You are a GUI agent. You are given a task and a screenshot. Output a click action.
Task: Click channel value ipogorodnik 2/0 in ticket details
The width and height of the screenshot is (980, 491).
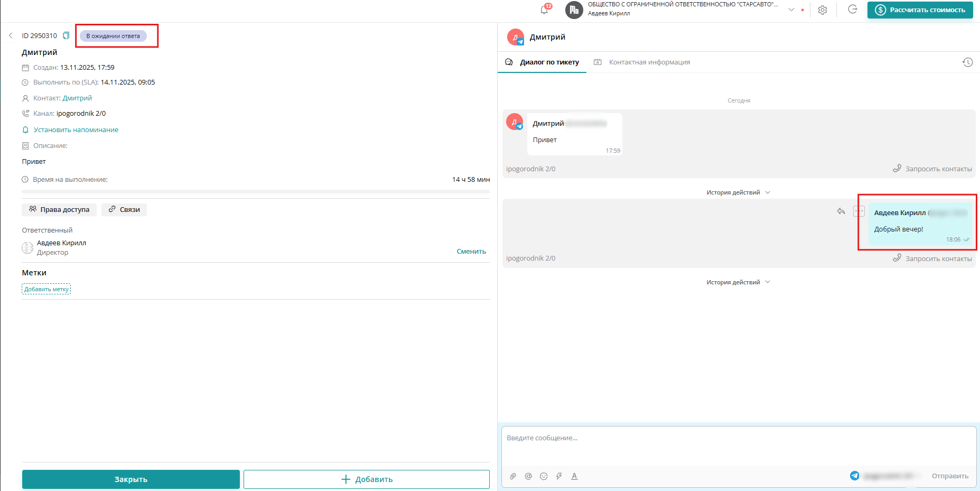(x=81, y=113)
